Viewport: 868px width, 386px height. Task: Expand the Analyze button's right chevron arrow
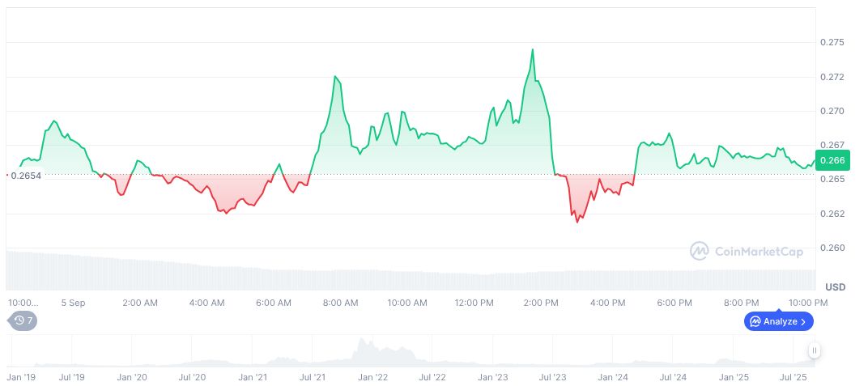coord(803,321)
